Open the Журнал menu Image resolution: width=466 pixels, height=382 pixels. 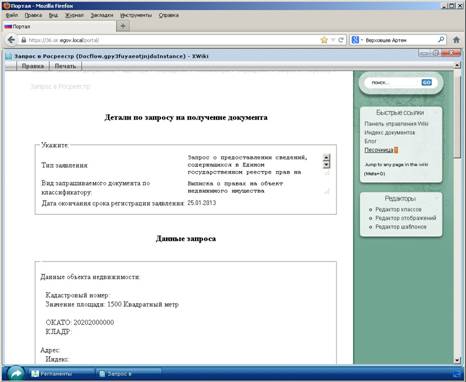(74, 15)
